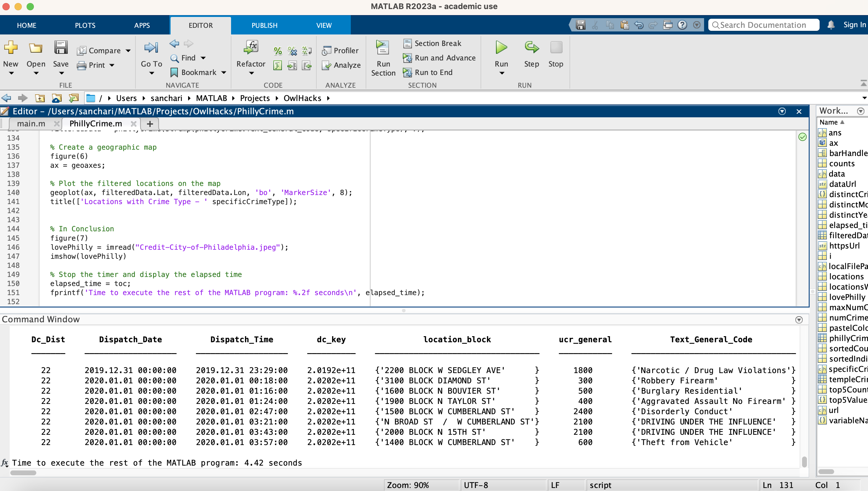Click the Save disk icon
This screenshot has width=868, height=491.
click(x=61, y=47)
